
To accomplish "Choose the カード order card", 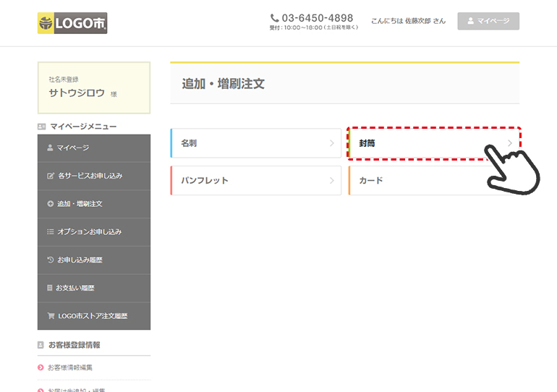I will pyautogui.click(x=434, y=180).
